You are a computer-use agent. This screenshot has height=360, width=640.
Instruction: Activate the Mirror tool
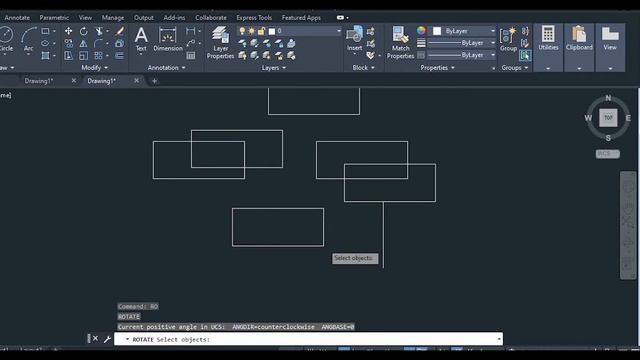click(84, 43)
